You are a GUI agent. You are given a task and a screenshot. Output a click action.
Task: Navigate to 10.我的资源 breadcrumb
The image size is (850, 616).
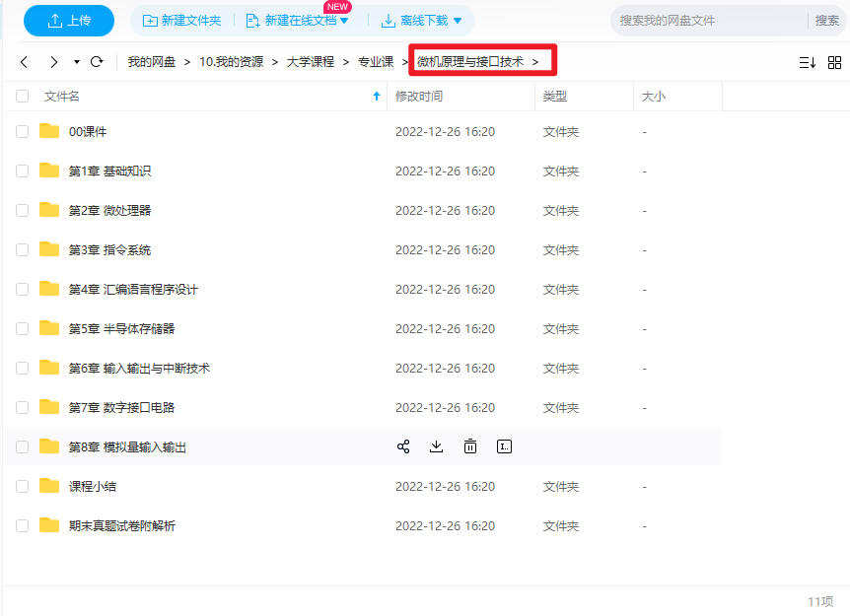232,62
